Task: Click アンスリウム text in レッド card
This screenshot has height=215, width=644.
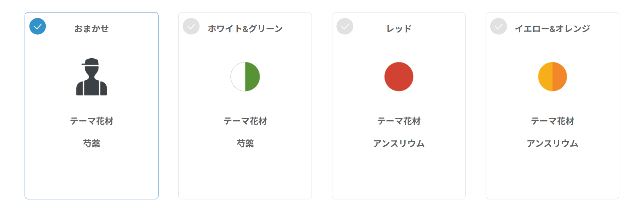Action: 399,143
